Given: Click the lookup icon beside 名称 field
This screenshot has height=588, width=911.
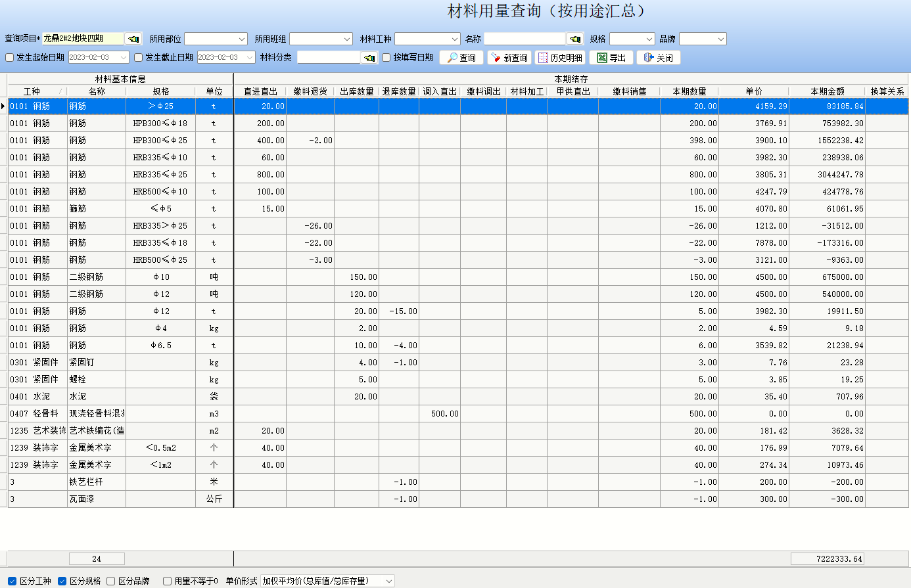Looking at the screenshot, I should tap(575, 39).
